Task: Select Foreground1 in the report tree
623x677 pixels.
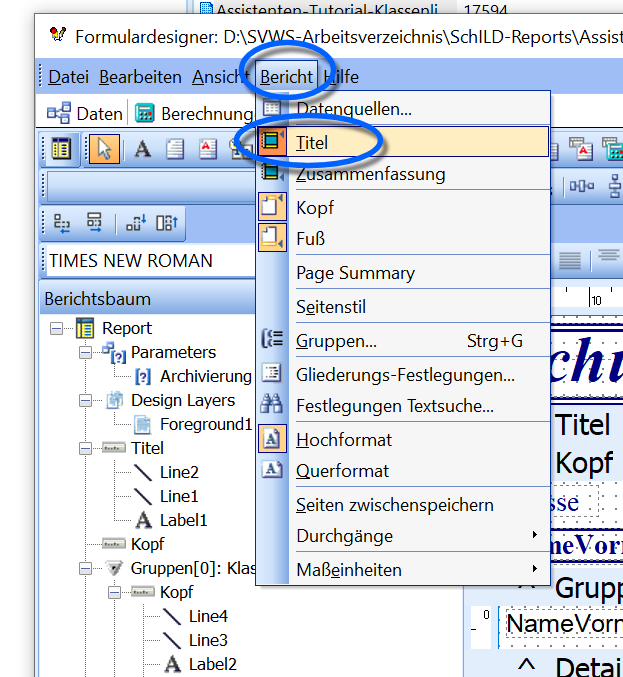Action: 206,424
